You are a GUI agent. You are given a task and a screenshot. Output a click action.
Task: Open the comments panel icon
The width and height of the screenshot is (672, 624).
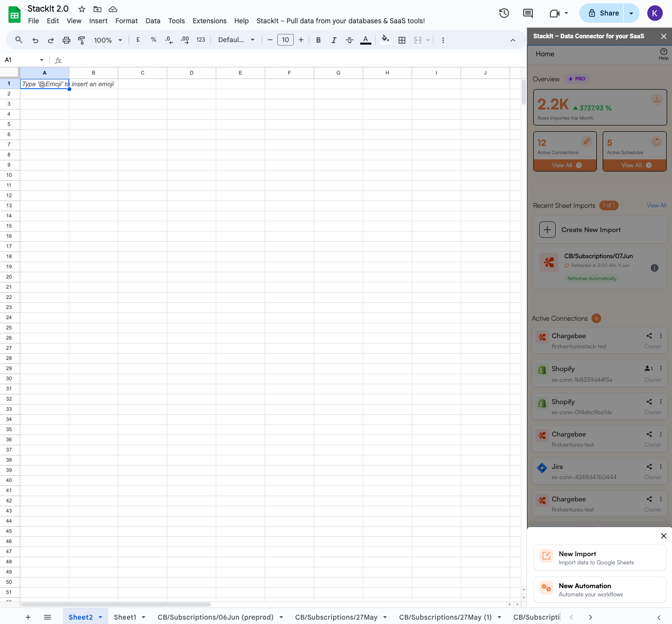pyautogui.click(x=528, y=13)
